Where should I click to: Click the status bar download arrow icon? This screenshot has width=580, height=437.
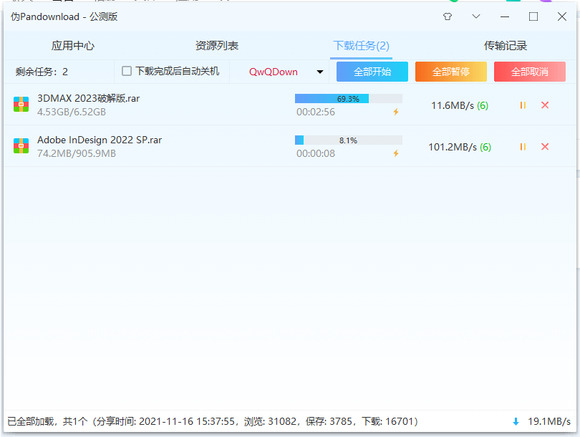pos(516,421)
